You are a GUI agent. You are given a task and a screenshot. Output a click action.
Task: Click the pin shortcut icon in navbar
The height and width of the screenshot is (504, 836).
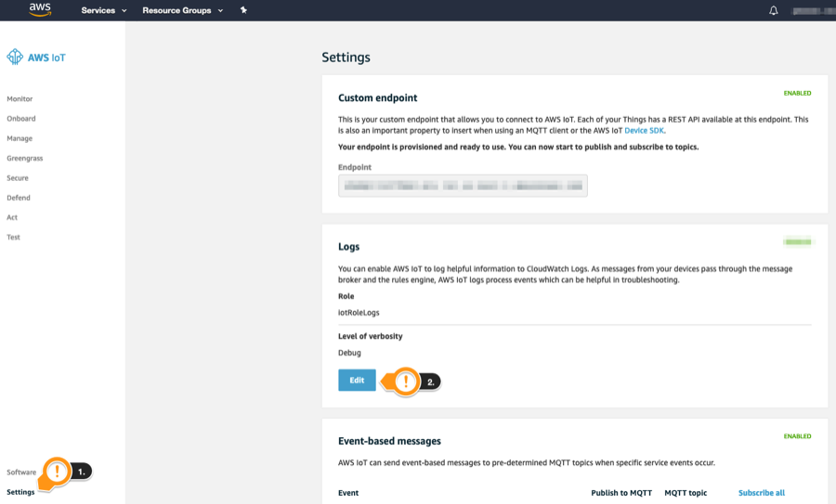click(243, 10)
